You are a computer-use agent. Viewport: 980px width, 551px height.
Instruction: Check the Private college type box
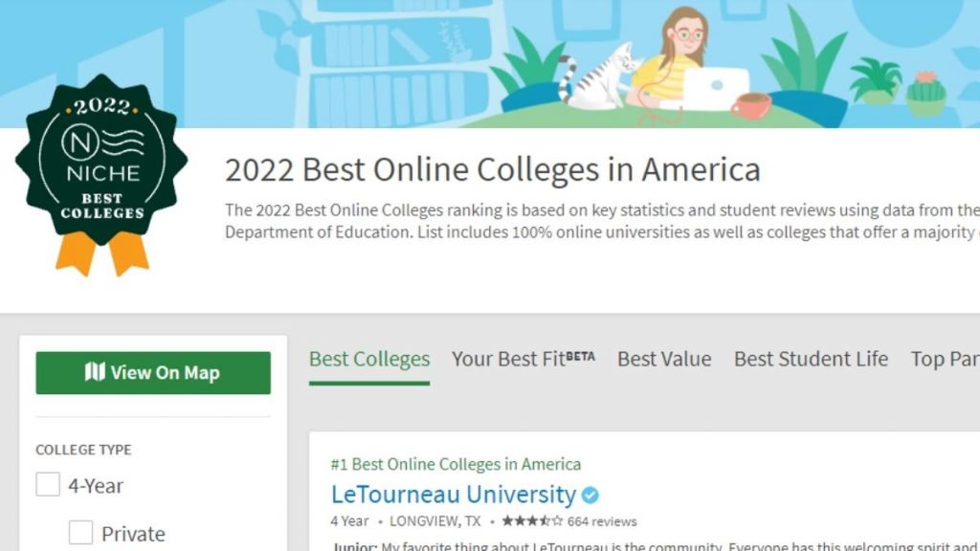pos(80,533)
